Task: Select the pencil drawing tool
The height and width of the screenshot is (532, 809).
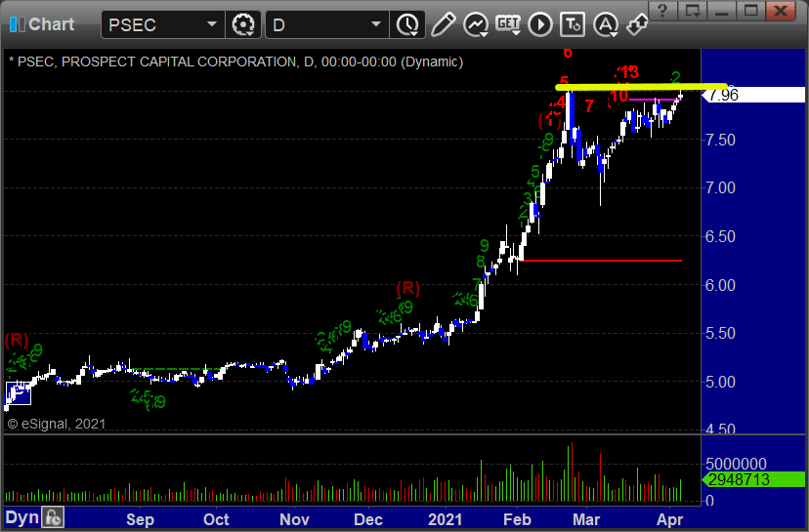Action: (x=443, y=24)
